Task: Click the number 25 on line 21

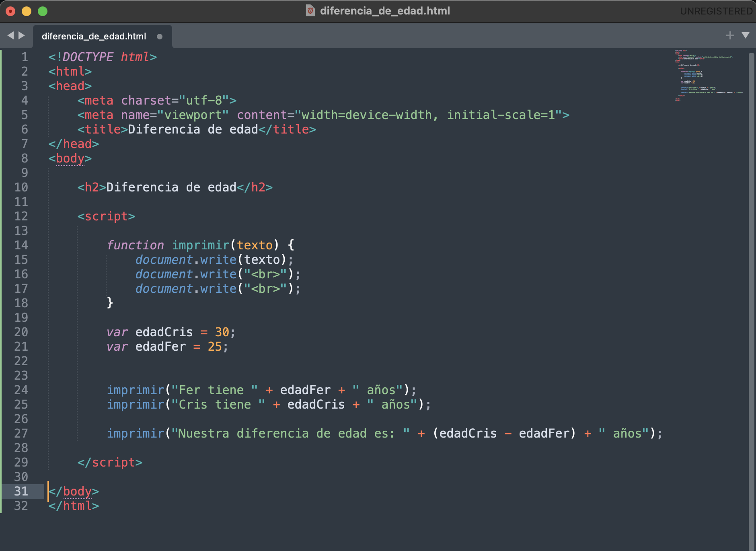Action: point(215,346)
